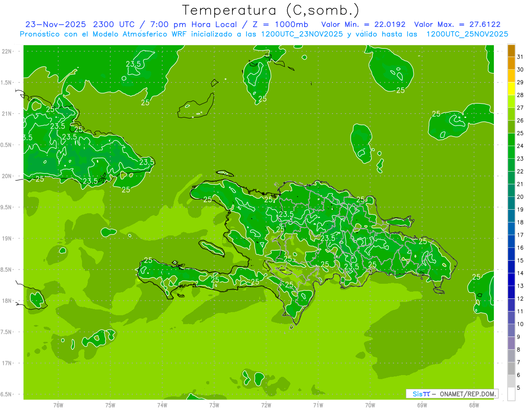Click teal legend swatch between 19 and 20
The width and height of the screenshot is (532, 411).
pos(511,203)
